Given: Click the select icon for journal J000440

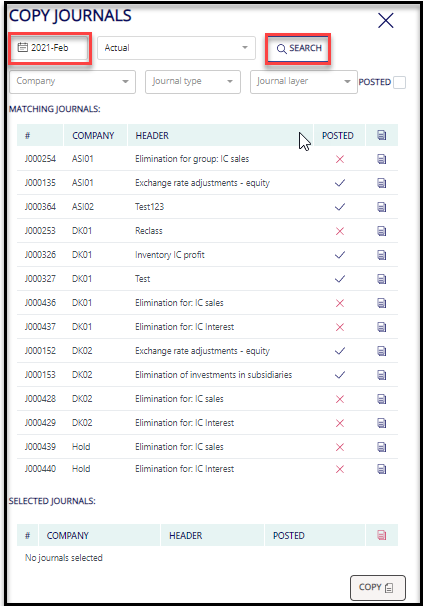Looking at the screenshot, I should pyautogui.click(x=381, y=469).
